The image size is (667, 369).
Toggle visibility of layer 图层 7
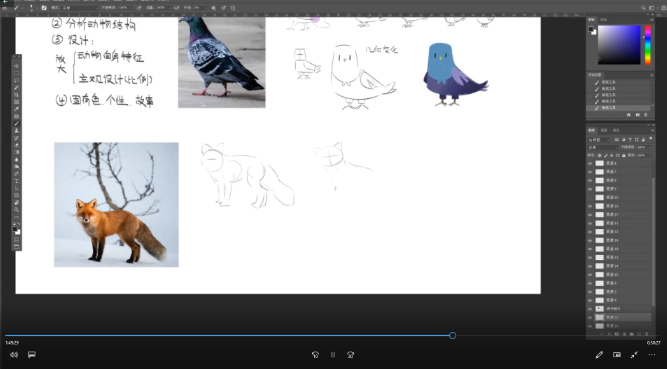(590, 172)
